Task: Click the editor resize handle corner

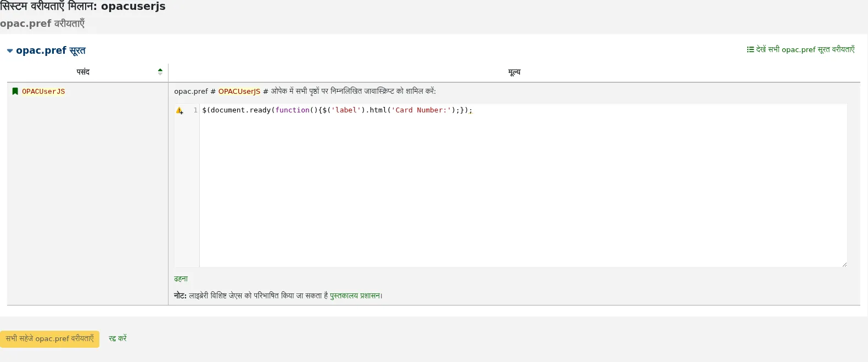Action: [x=844, y=264]
